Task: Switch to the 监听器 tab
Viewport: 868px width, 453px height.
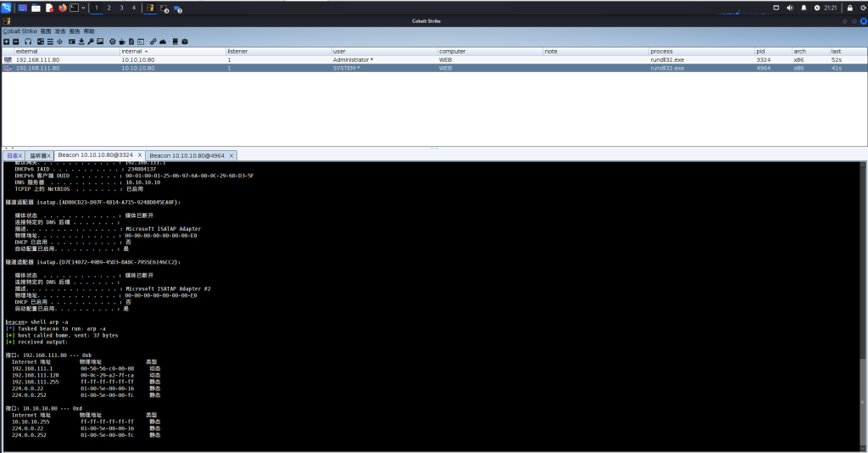Action: pos(39,155)
